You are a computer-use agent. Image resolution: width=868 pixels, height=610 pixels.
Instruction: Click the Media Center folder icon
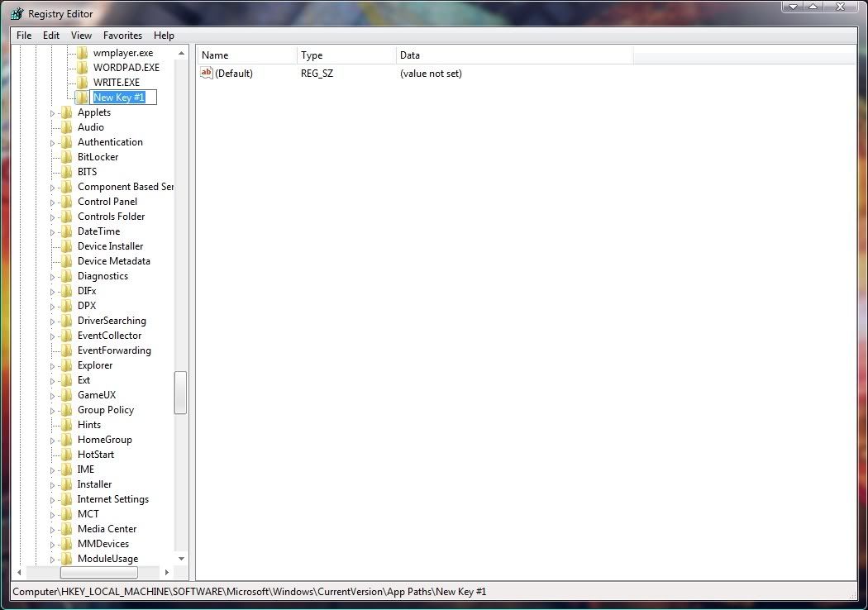[x=67, y=529]
